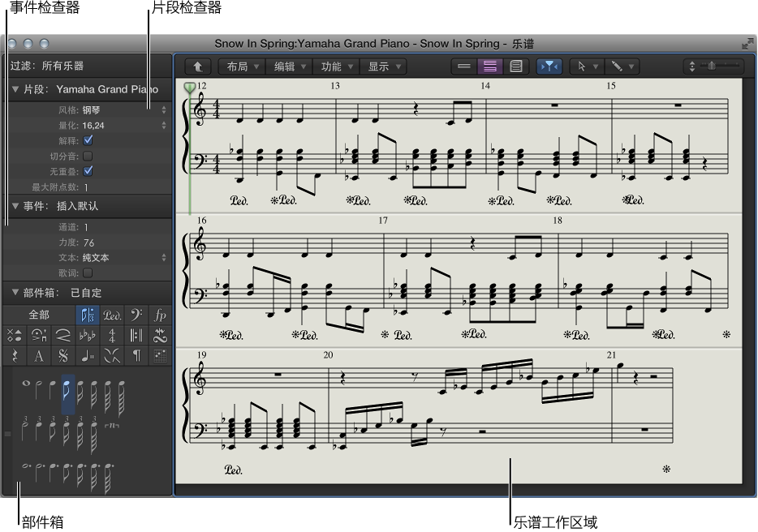
Task: Pick the whole note in Part Box
Action: point(26,384)
